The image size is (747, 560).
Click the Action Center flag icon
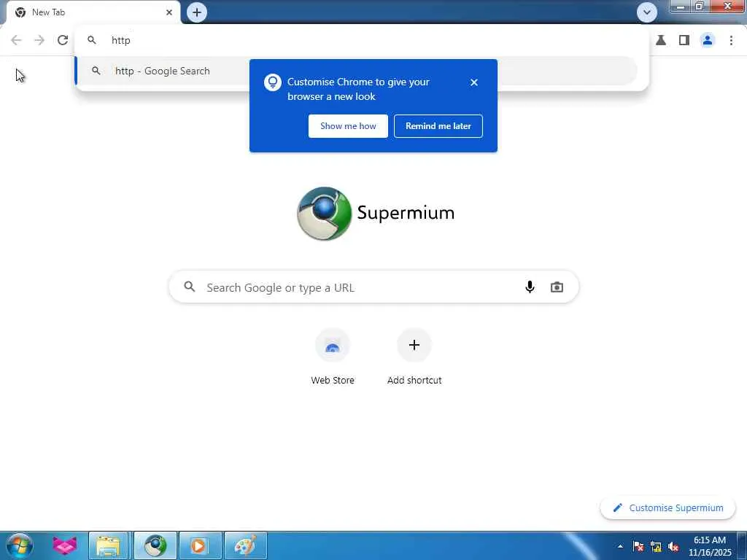[638, 547]
